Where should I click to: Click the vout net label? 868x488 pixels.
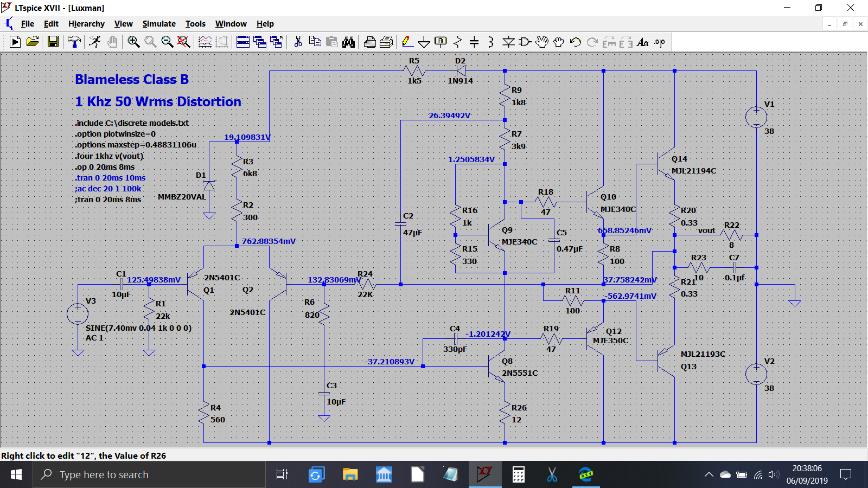(707, 230)
